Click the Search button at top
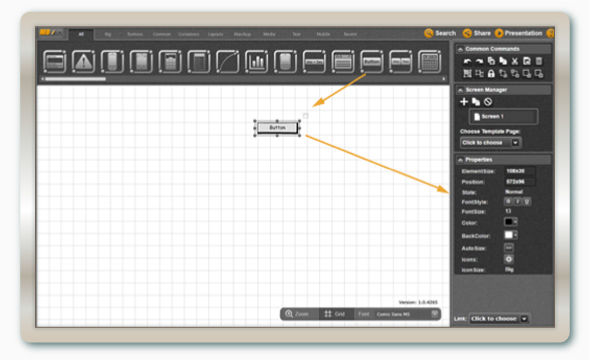Screen dimensions: 590x360 click(440, 33)
